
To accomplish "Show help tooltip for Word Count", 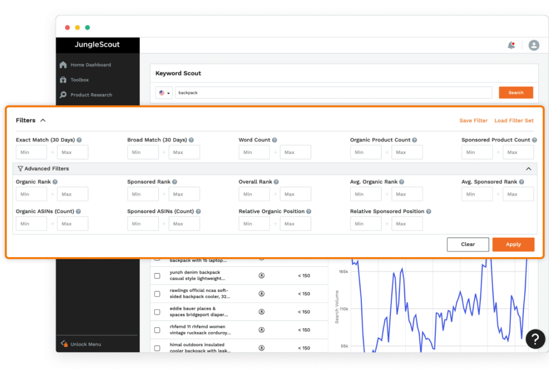I will (x=274, y=140).
